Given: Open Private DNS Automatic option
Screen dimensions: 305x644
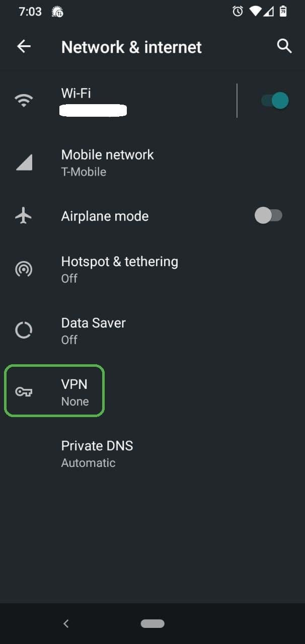Looking at the screenshot, I should (x=97, y=453).
